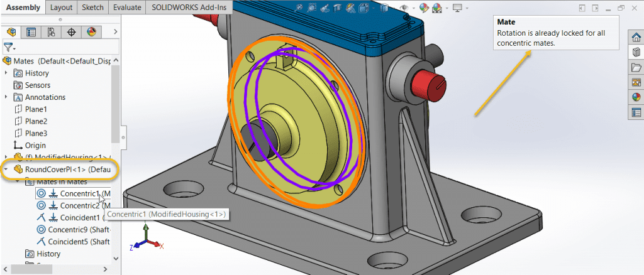Open the Evaluate tab
This screenshot has width=644, height=275.
127,8
